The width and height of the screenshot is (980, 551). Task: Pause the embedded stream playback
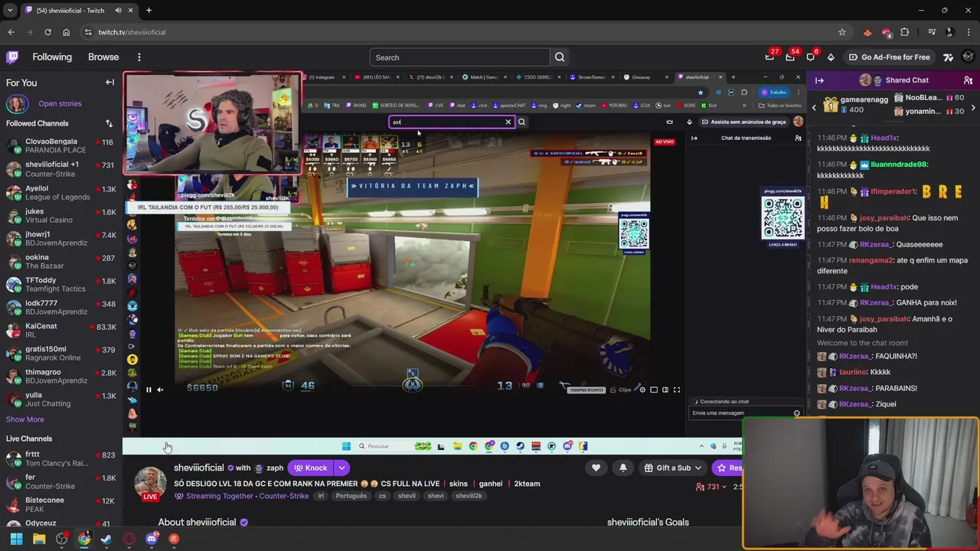[149, 390]
